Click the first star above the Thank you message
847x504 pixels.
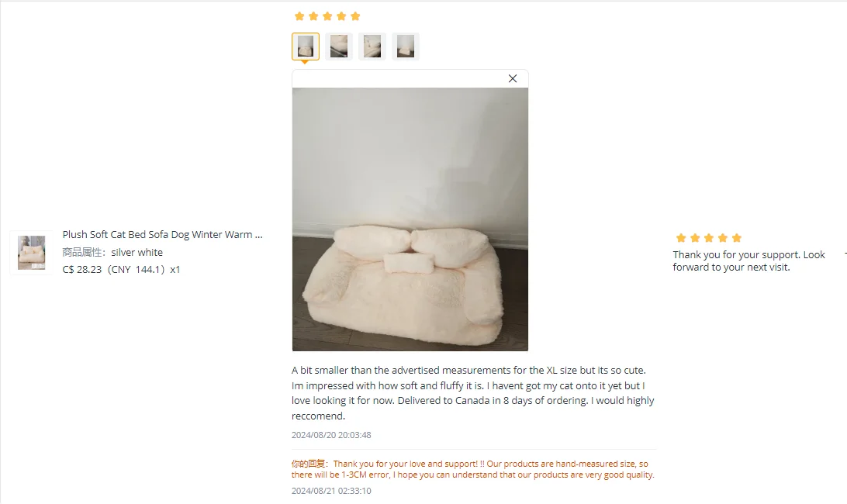(681, 238)
